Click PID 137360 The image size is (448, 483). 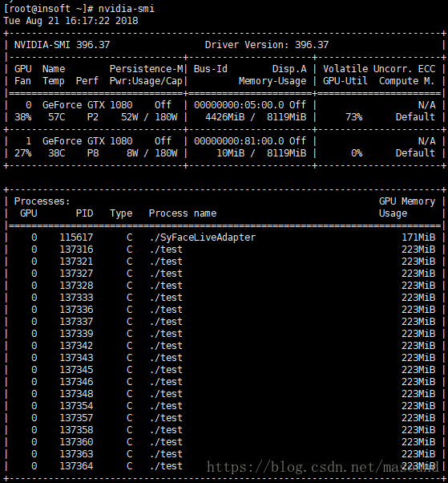click(x=76, y=442)
